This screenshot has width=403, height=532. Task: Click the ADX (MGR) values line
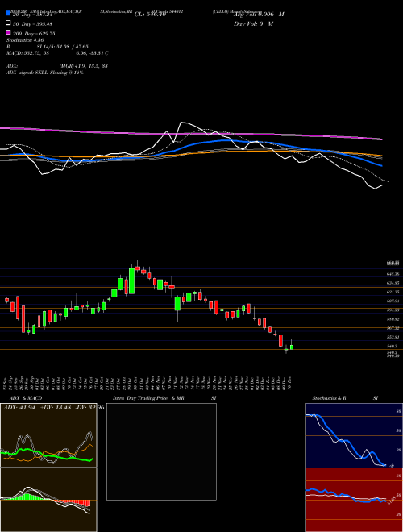pyautogui.click(x=57, y=66)
